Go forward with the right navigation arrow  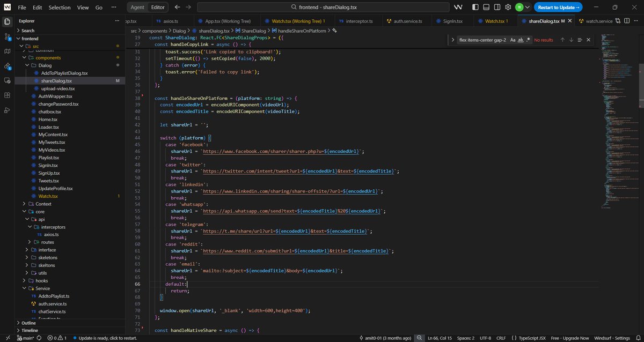(189, 8)
